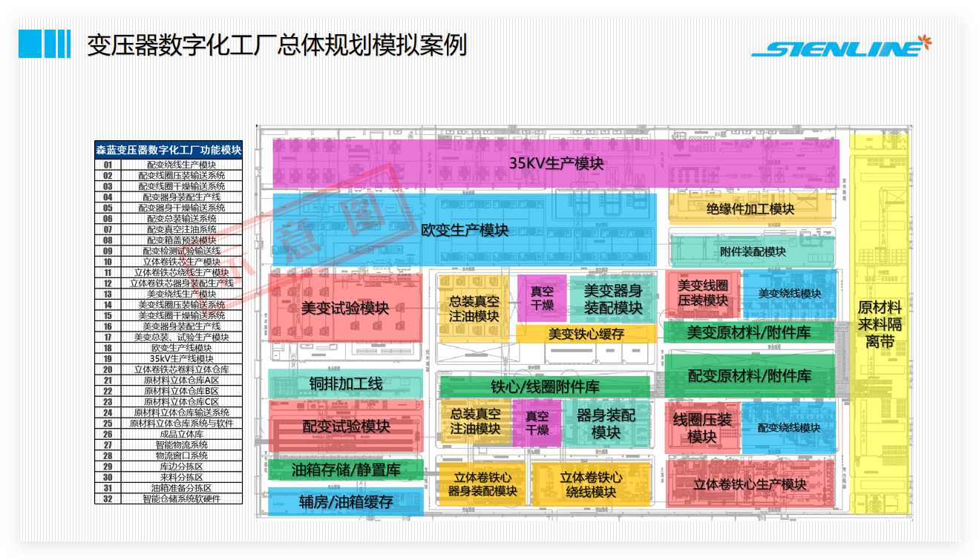This screenshot has height=560, width=979.
Task: Select table row 01 配变绕线生产模块
Action: click(x=168, y=165)
